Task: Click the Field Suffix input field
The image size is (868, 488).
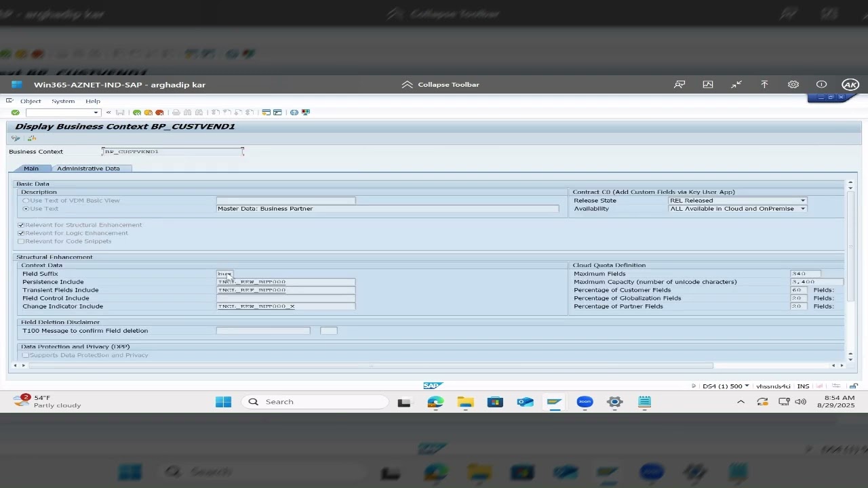Action: pyautogui.click(x=225, y=274)
